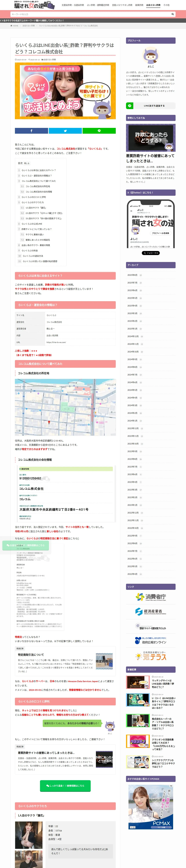
Task: Open the 2023年12月 archive
Action: [x=133, y=428]
